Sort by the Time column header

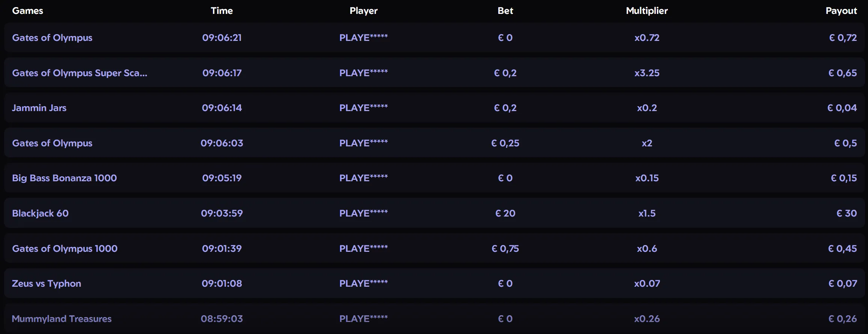pos(222,11)
